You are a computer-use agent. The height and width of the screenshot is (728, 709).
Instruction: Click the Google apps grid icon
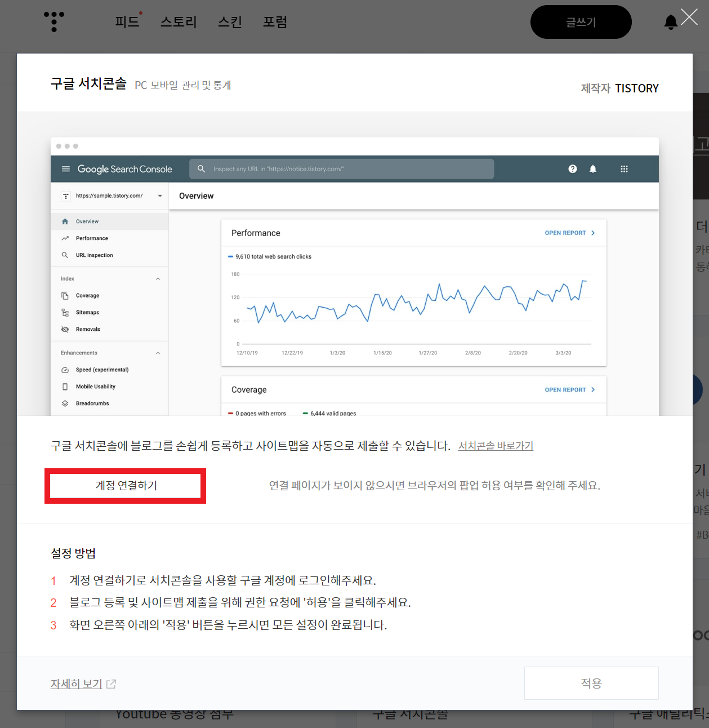pos(624,169)
